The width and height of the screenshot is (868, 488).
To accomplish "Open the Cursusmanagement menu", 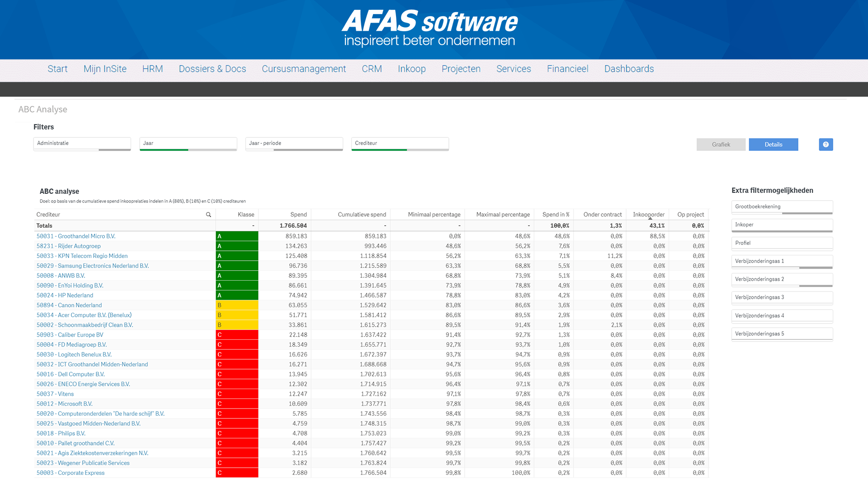I will (x=304, y=69).
